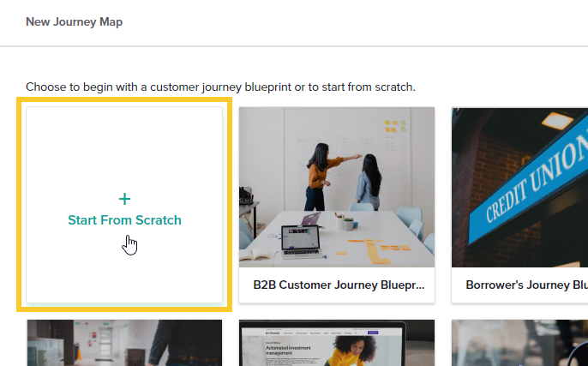Choose the Automated investment management blueprint thumbnail
Screen dimensions: 588x366
[337, 343]
